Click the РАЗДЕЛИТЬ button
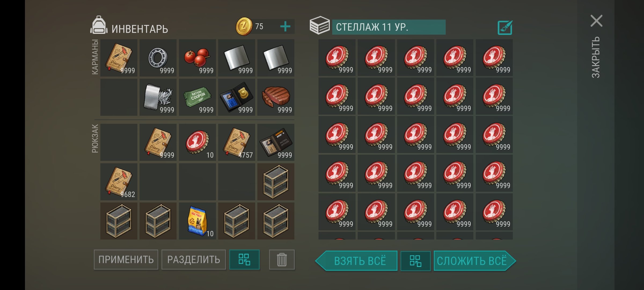 pyautogui.click(x=194, y=260)
